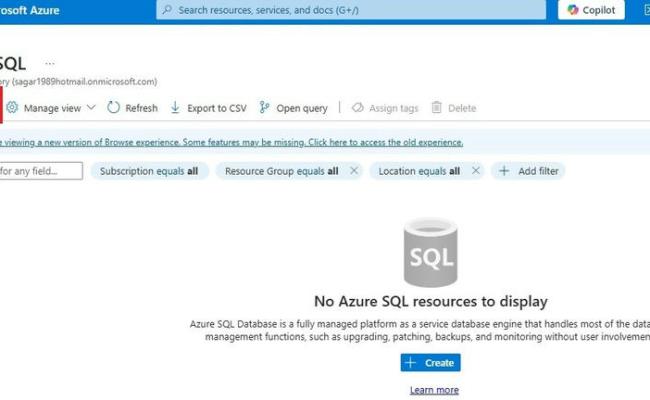Open the Subscription equals all filter
This screenshot has width=650, height=400.
[x=149, y=171]
